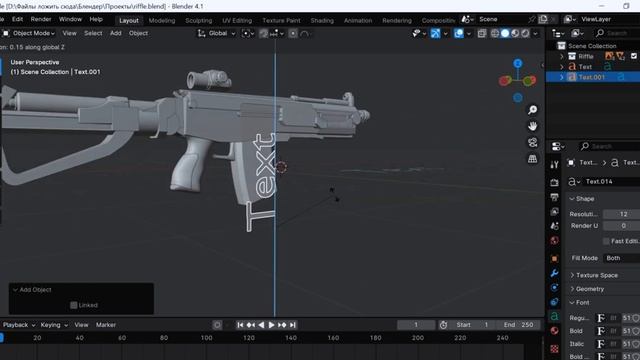Open the Object Constraints tab icon
The width and height of the screenshot is (640, 360).
tap(554, 302)
